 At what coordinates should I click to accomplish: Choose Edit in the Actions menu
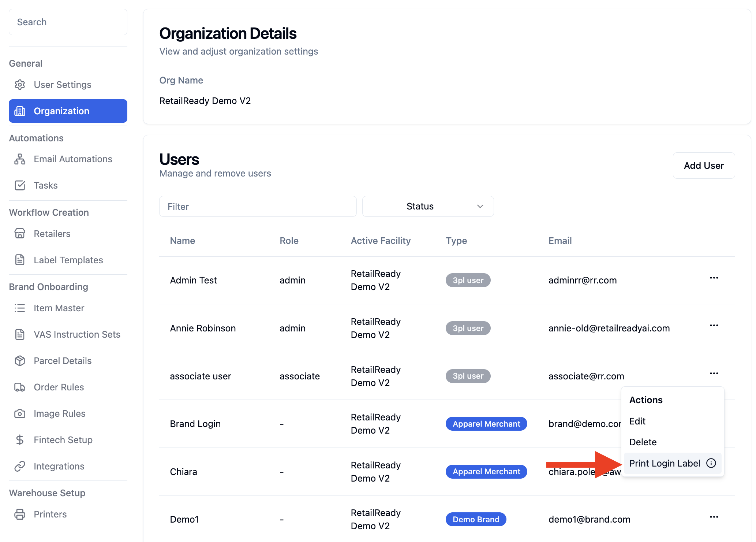(673, 421)
